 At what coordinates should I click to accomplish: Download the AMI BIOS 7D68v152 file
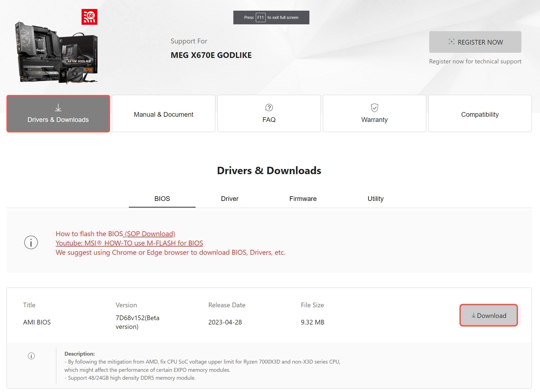pyautogui.click(x=489, y=315)
